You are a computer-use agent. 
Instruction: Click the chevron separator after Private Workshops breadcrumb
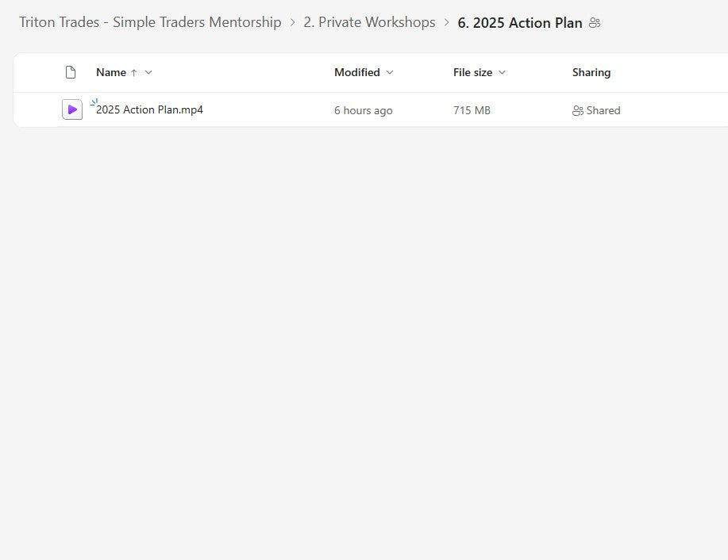447,23
